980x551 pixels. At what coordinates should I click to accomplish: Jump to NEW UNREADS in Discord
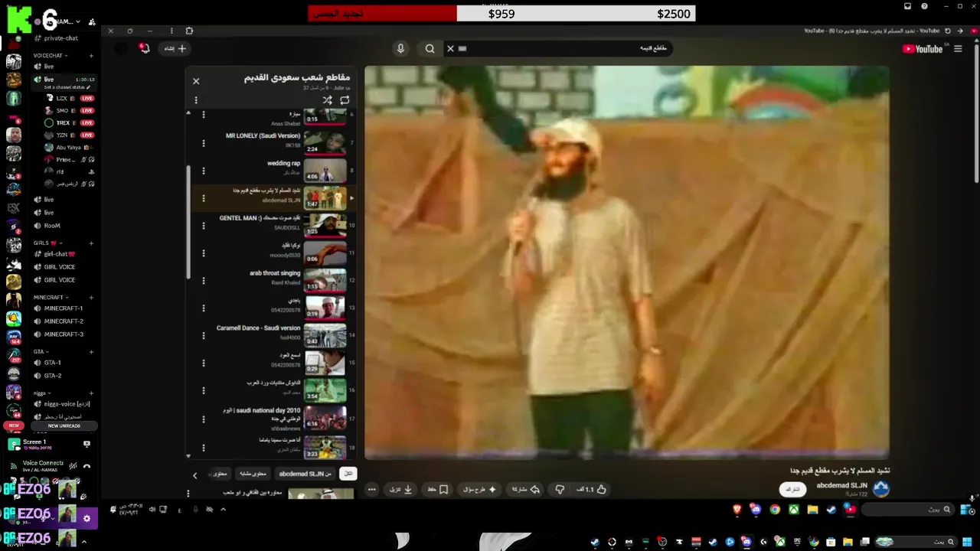pos(64,425)
